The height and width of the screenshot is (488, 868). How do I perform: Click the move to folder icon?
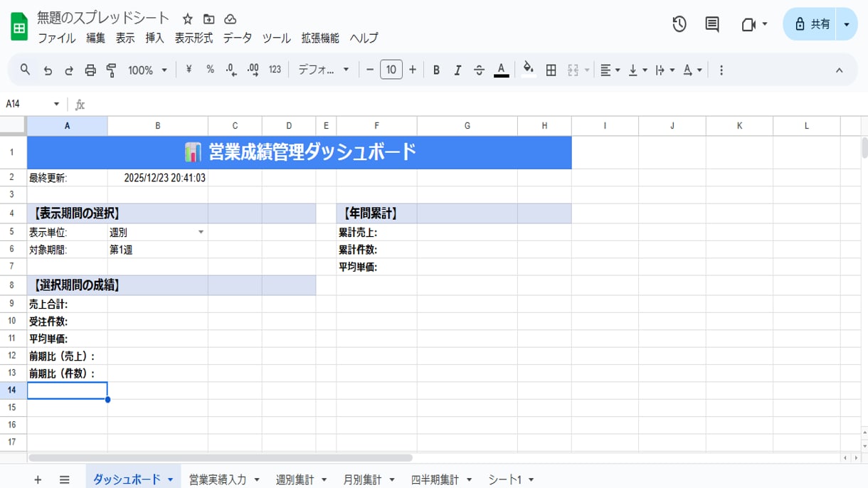click(x=208, y=19)
